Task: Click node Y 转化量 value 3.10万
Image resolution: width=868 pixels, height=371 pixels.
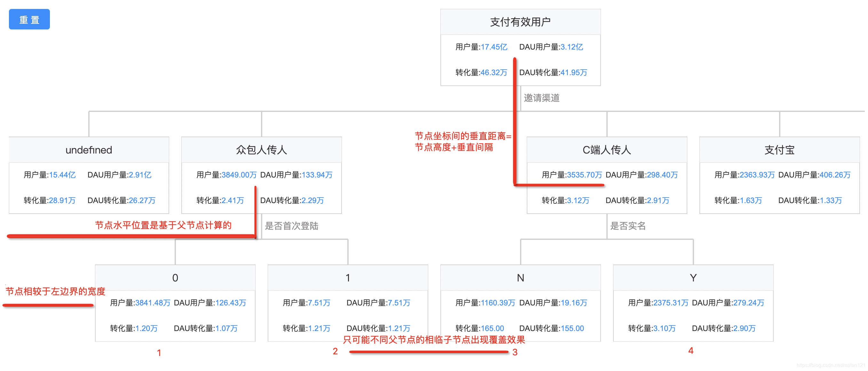Action: (x=665, y=328)
